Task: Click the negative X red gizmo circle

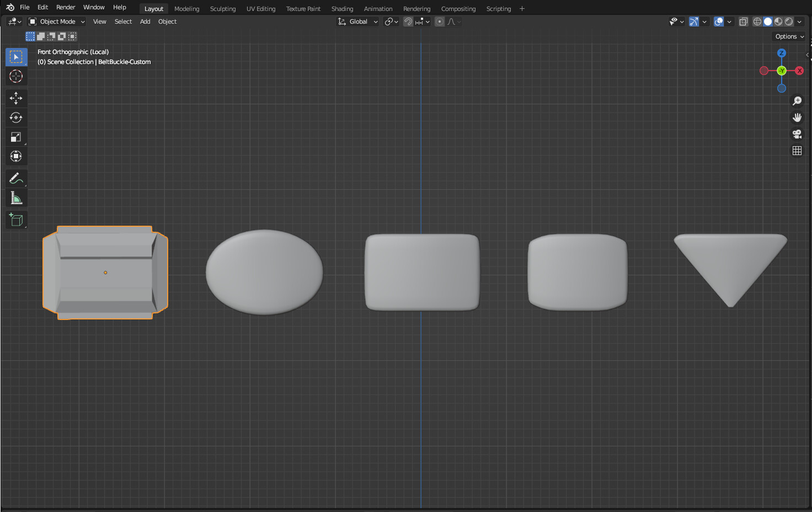Action: 764,71
